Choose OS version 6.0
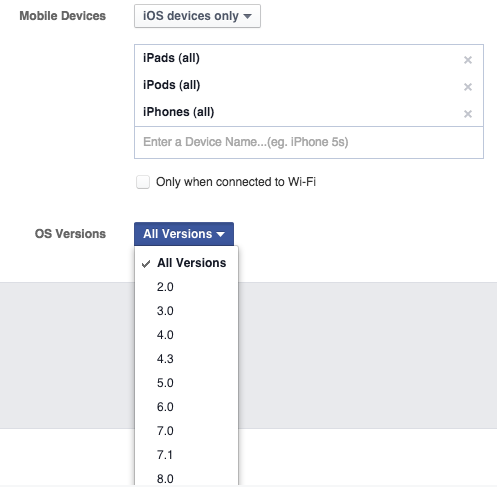Viewport: 497px width, 487px height. coord(187,407)
